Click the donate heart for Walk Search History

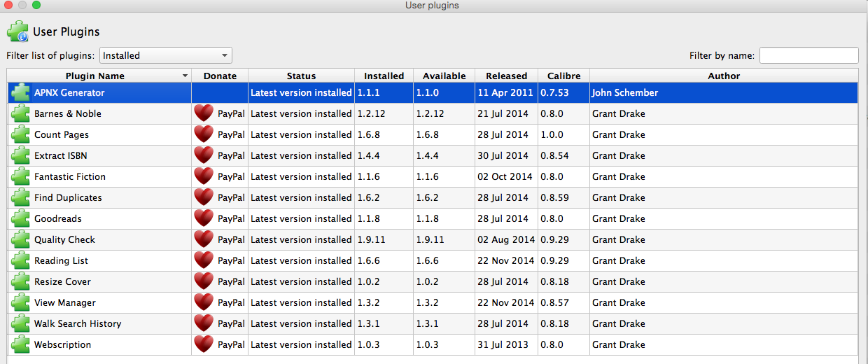204,323
